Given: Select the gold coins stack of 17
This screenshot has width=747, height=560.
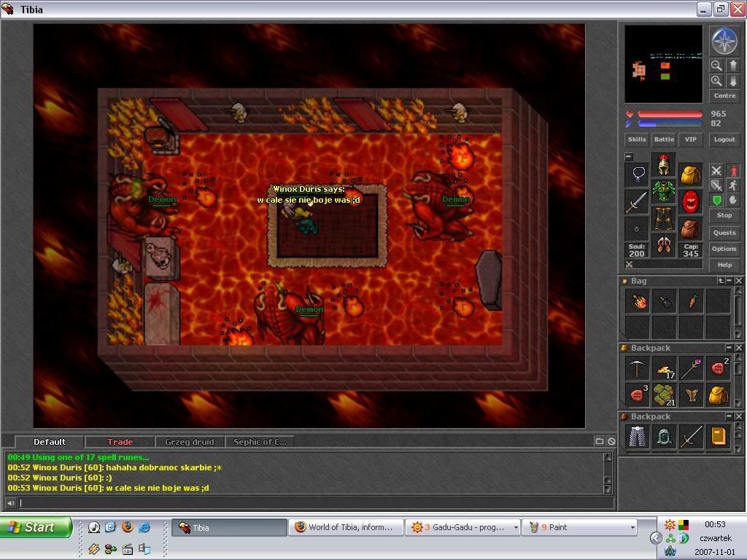Looking at the screenshot, I should point(665,368).
